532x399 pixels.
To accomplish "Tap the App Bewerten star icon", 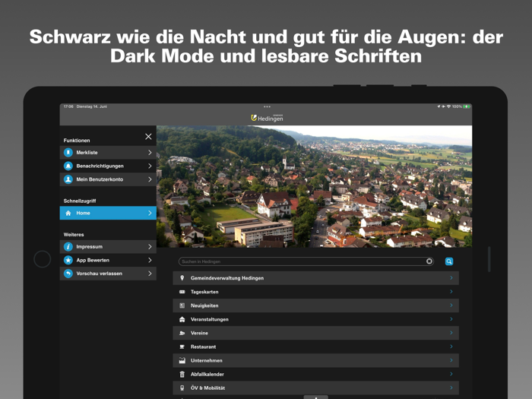I will pyautogui.click(x=68, y=260).
